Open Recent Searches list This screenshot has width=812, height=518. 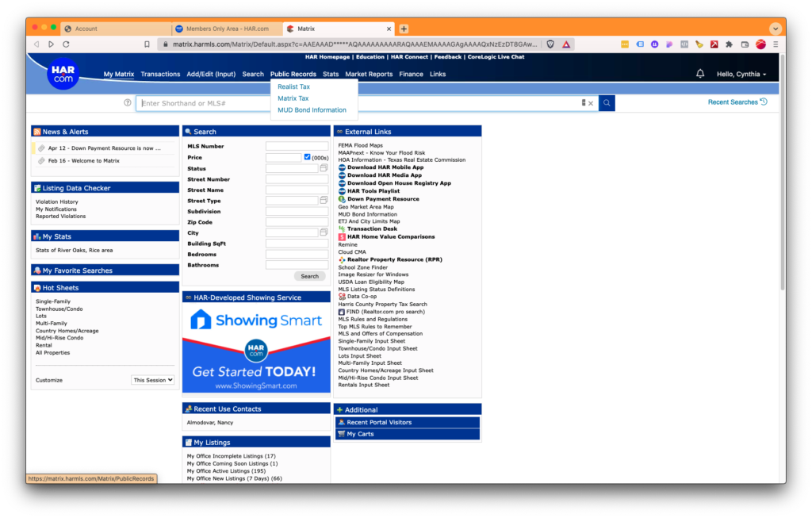[x=737, y=102]
